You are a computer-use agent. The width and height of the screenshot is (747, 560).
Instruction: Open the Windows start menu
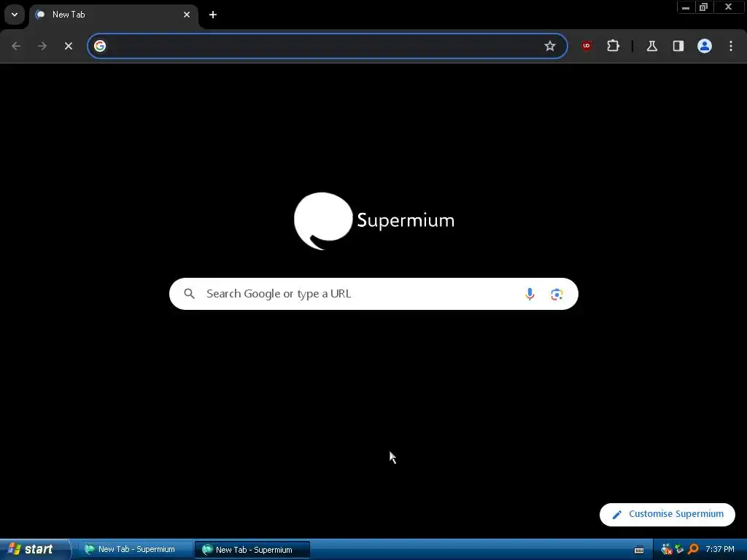pyautogui.click(x=35, y=549)
